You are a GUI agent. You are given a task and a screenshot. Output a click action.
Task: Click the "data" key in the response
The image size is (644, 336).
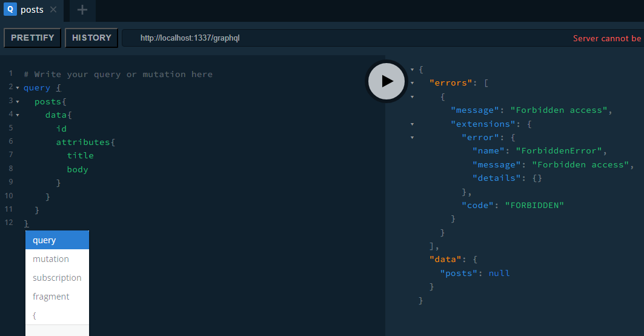tap(445, 260)
